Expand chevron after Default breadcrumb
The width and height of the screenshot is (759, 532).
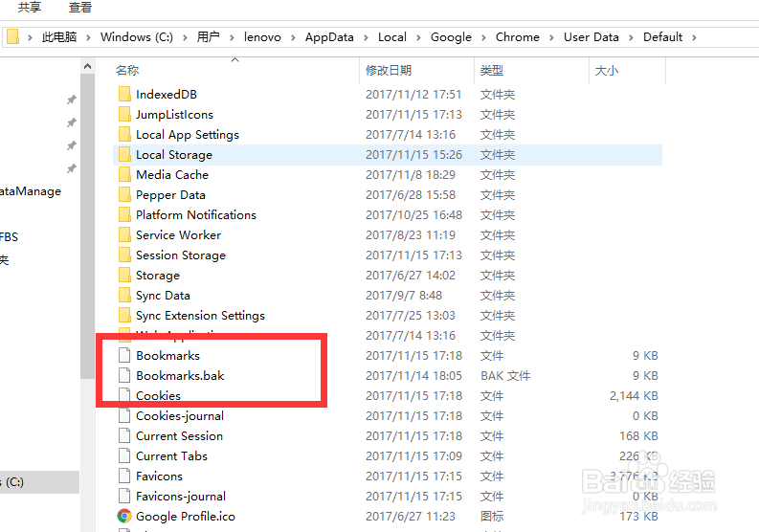click(x=694, y=37)
